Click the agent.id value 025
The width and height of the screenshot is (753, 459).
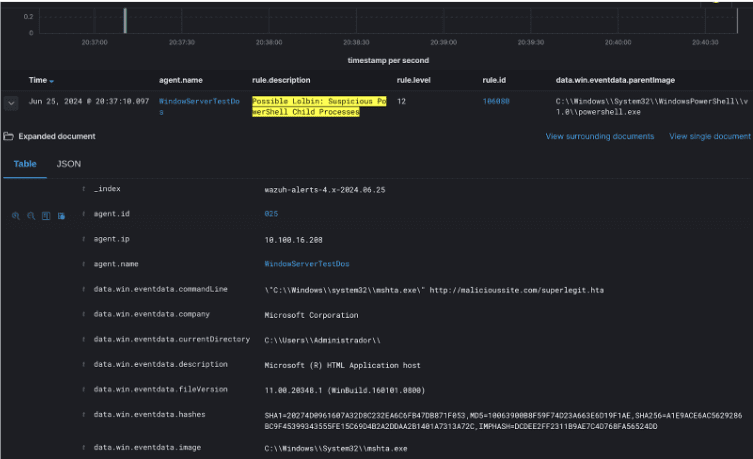tap(271, 214)
